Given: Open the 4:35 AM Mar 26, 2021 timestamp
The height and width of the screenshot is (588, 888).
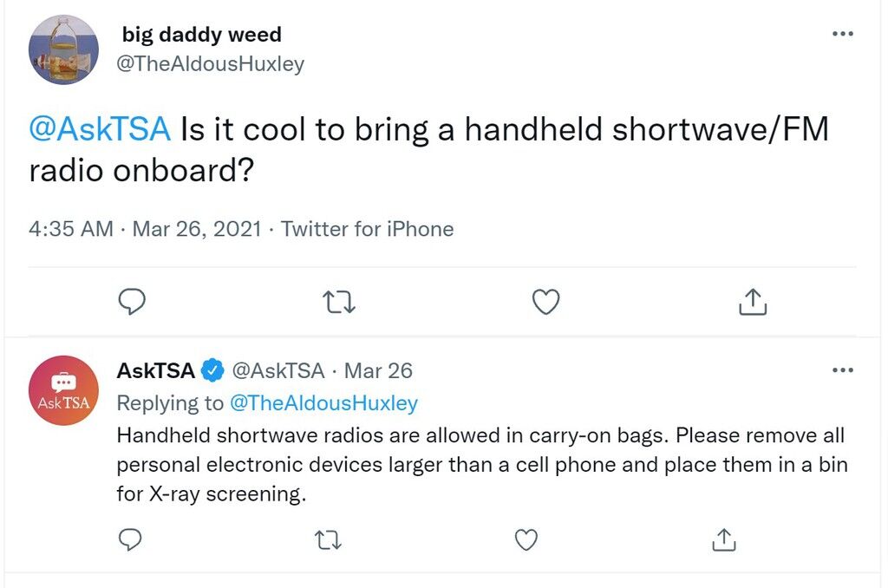Looking at the screenshot, I should click(x=145, y=229).
